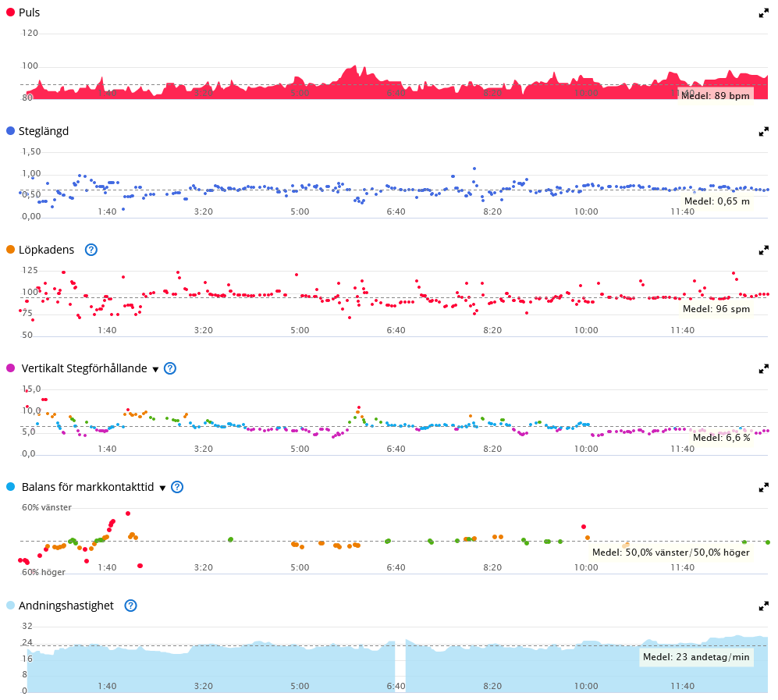Image resolution: width=778 pixels, height=700 pixels.
Task: Click the 8:20 time marker in Löpkadens chart
Action: [x=492, y=330]
